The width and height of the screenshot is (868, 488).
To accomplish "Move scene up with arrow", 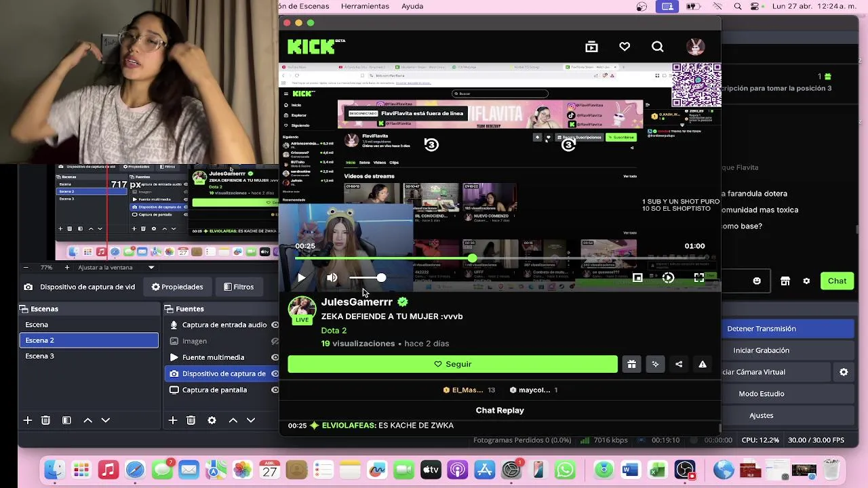I will tap(87, 420).
